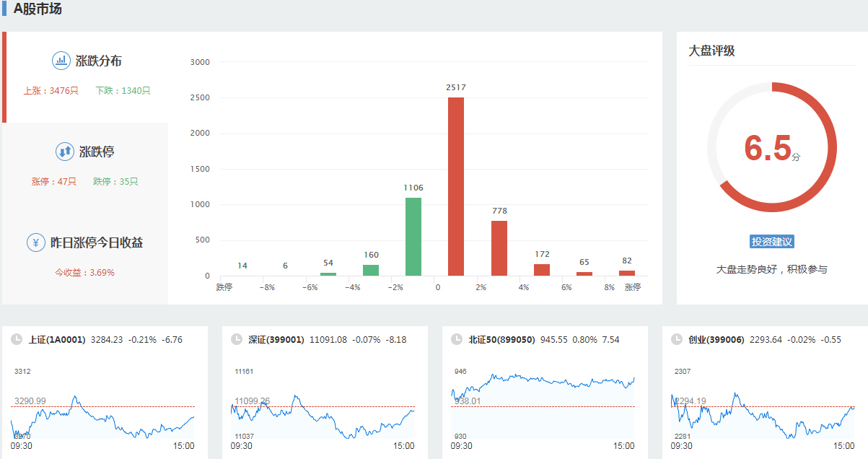Click the red bar labeled 778
The height and width of the screenshot is (459, 868).
pyautogui.click(x=499, y=248)
